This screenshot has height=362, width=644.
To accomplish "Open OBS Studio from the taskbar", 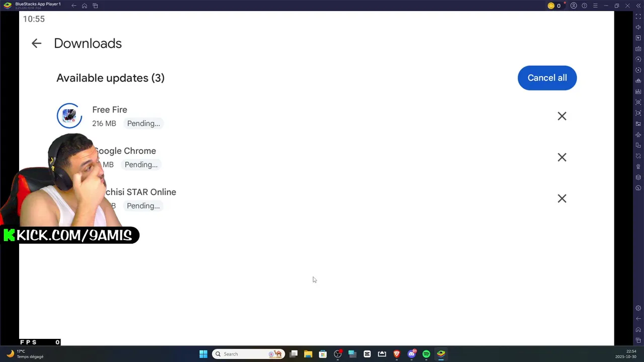I will (338, 354).
